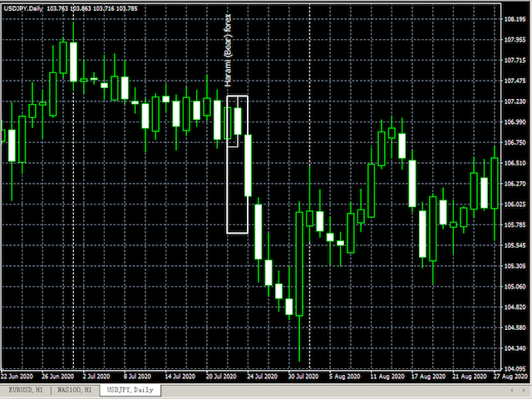Click the 20 Jul 2020 date label
The height and width of the screenshot is (399, 532).
tap(221, 377)
